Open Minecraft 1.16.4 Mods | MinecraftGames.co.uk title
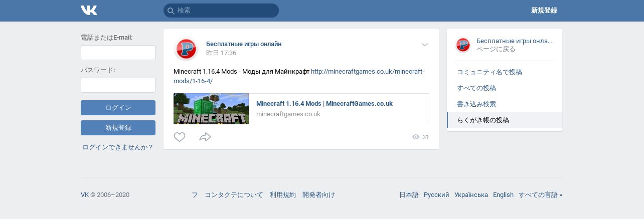644x219 pixels. tap(325, 104)
